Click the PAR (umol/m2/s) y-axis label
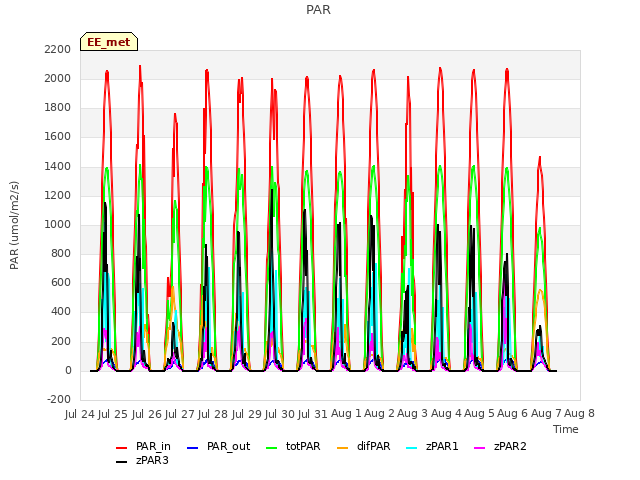Image resolution: width=640 pixels, height=480 pixels. pyautogui.click(x=14, y=225)
